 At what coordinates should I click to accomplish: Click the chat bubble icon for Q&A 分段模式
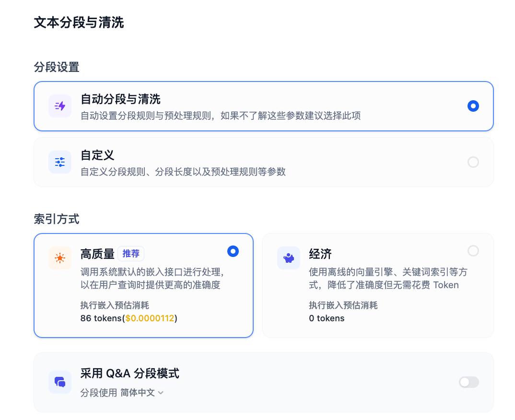pyautogui.click(x=59, y=382)
